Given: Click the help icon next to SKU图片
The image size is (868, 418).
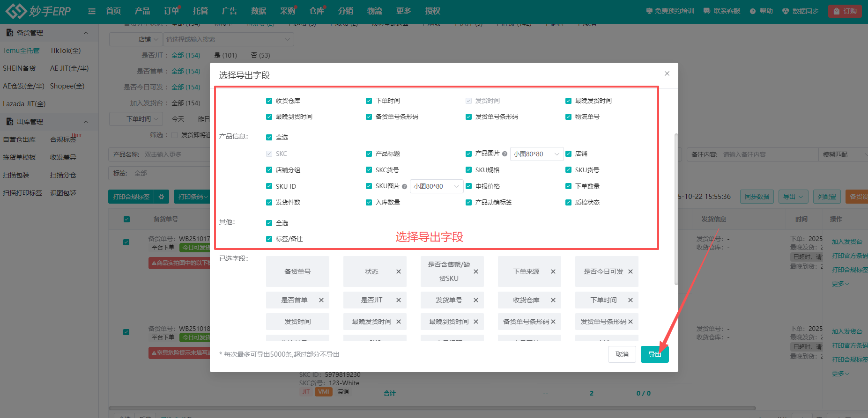Looking at the screenshot, I should tap(404, 186).
